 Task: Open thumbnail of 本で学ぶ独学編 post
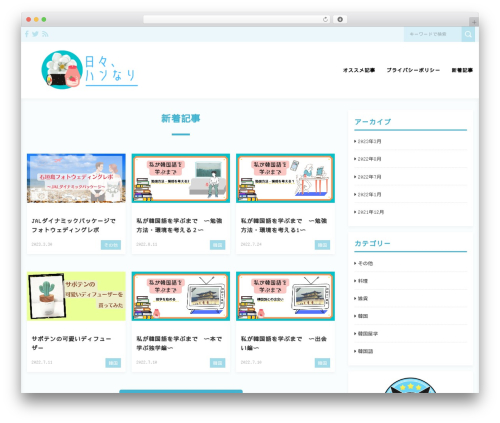(x=181, y=296)
